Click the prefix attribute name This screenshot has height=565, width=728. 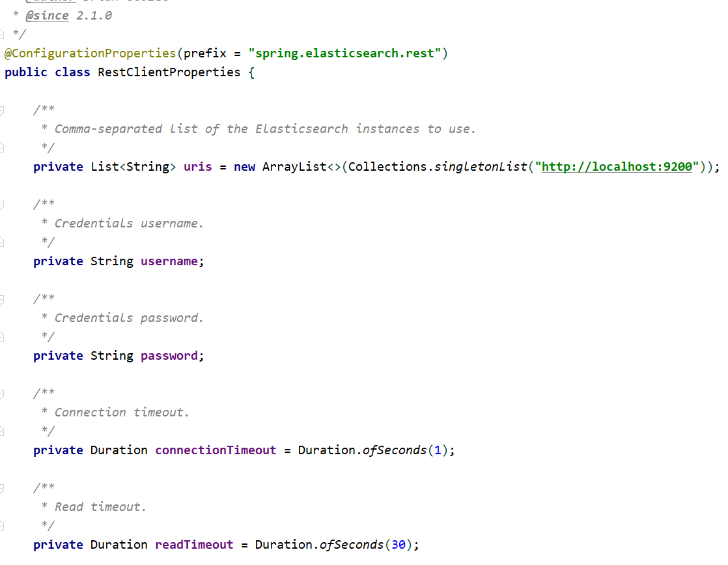point(204,53)
